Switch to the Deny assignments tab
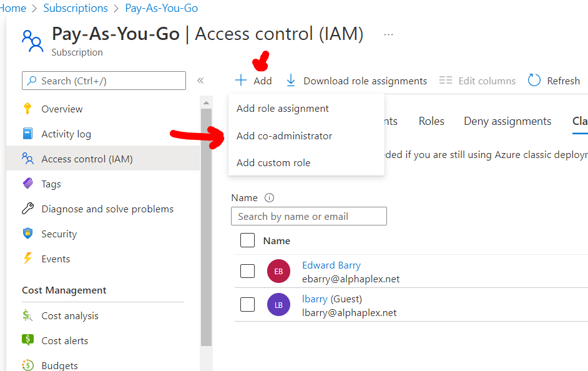Image resolution: width=588 pixels, height=371 pixels. coord(507,121)
